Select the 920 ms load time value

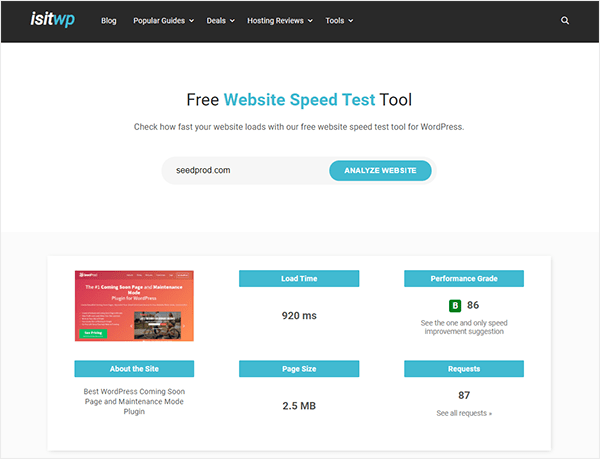pos(299,316)
